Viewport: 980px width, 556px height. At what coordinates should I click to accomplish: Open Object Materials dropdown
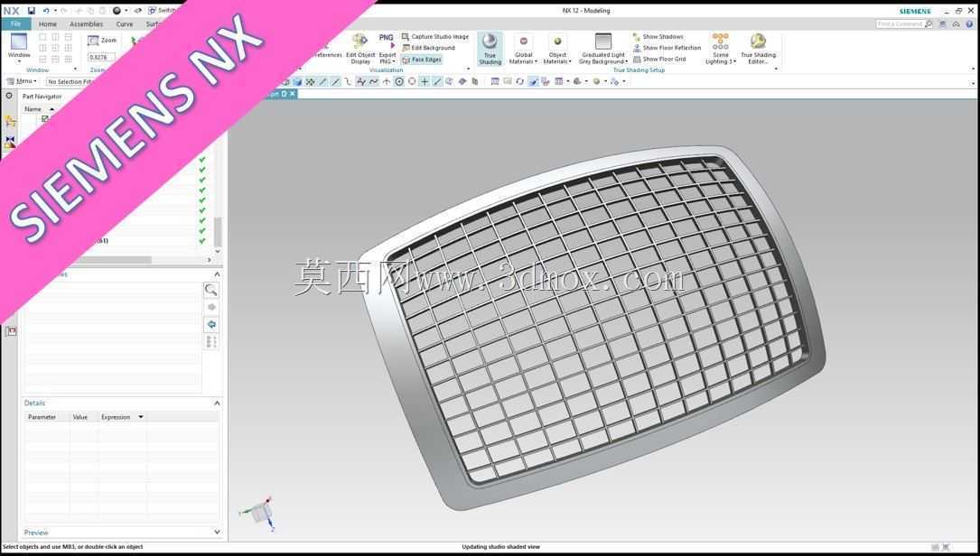[557, 49]
